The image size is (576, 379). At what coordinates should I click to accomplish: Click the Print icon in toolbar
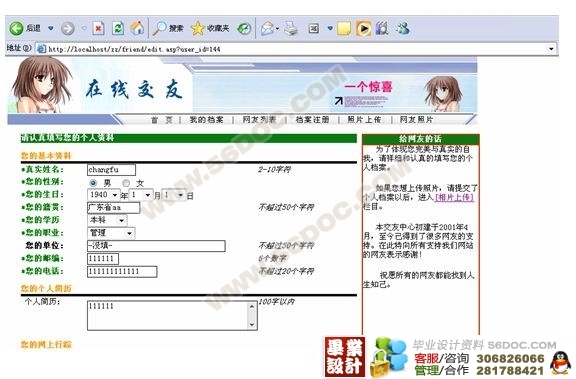coord(292,28)
